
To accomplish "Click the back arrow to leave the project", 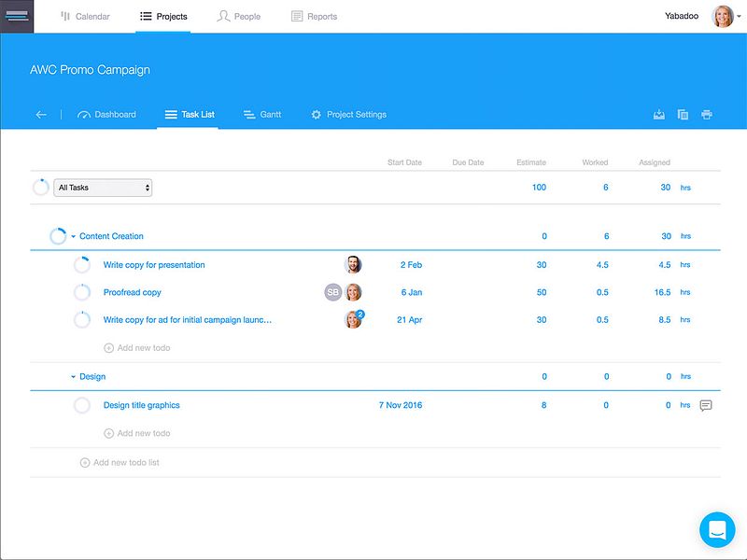I will click(39, 114).
